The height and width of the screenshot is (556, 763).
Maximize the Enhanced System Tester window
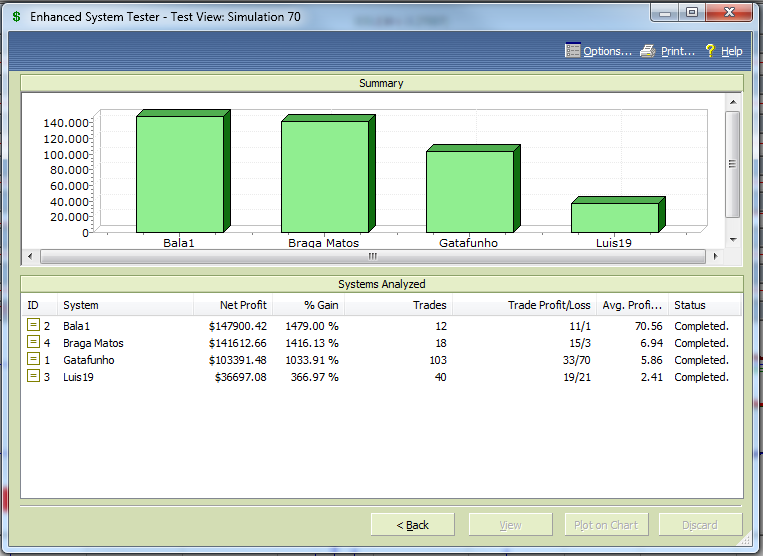tap(692, 13)
